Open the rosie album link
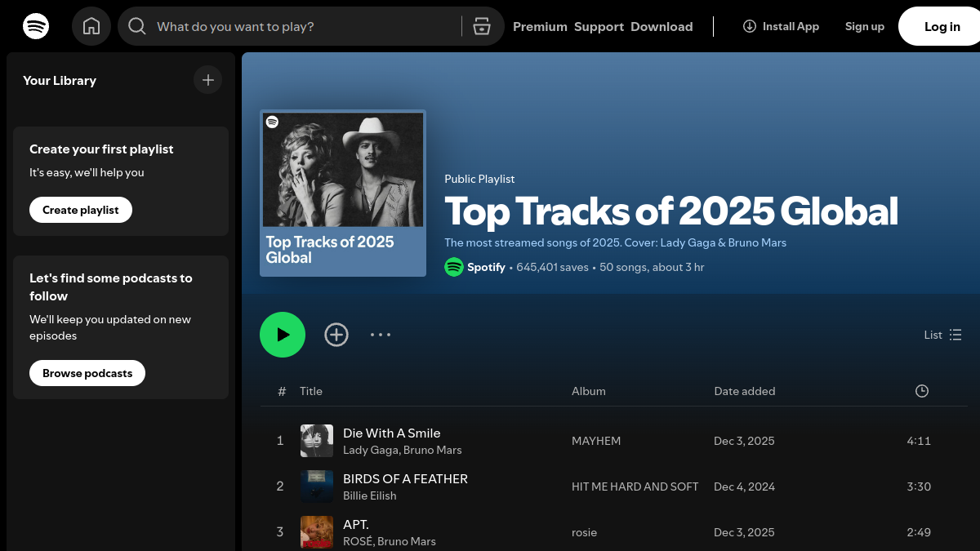This screenshot has width=980, height=551. click(585, 532)
